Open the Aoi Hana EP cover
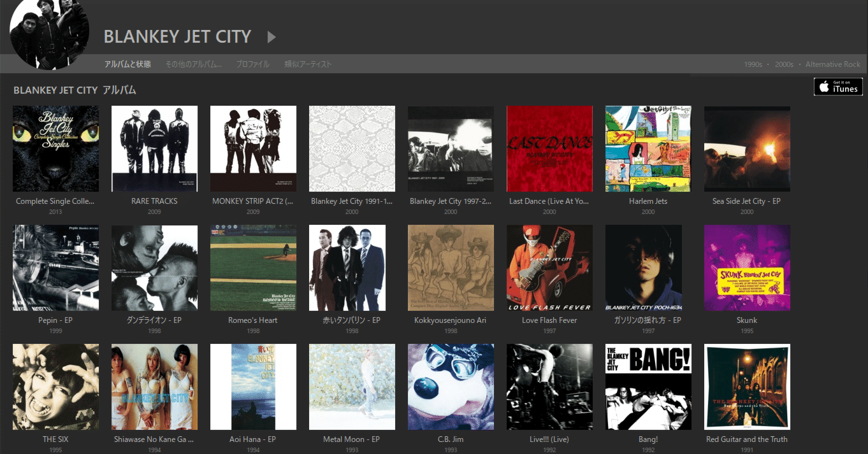The width and height of the screenshot is (868, 454). pos(253,387)
